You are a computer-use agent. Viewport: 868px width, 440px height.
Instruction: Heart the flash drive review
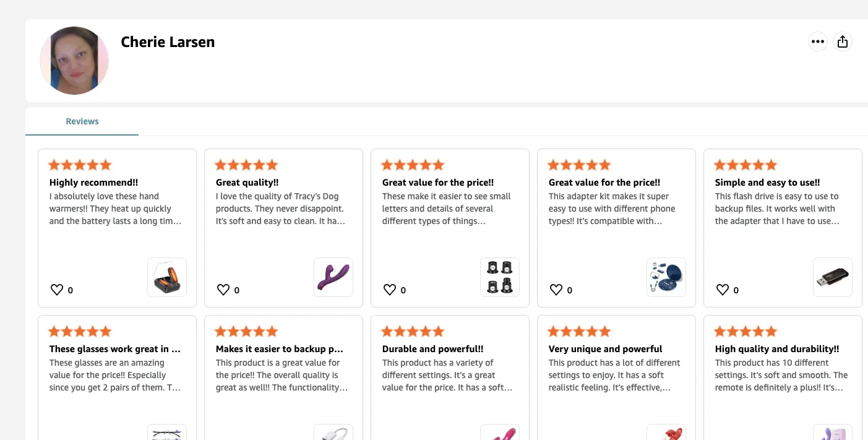click(723, 290)
